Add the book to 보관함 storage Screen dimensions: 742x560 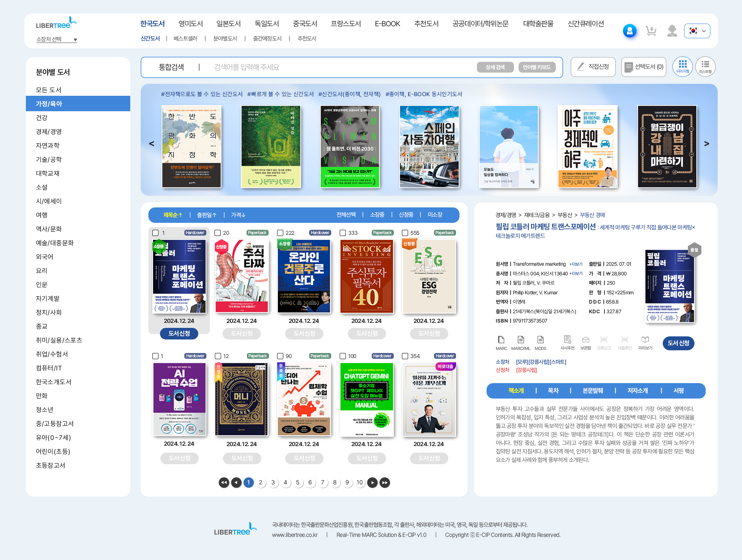586,341
